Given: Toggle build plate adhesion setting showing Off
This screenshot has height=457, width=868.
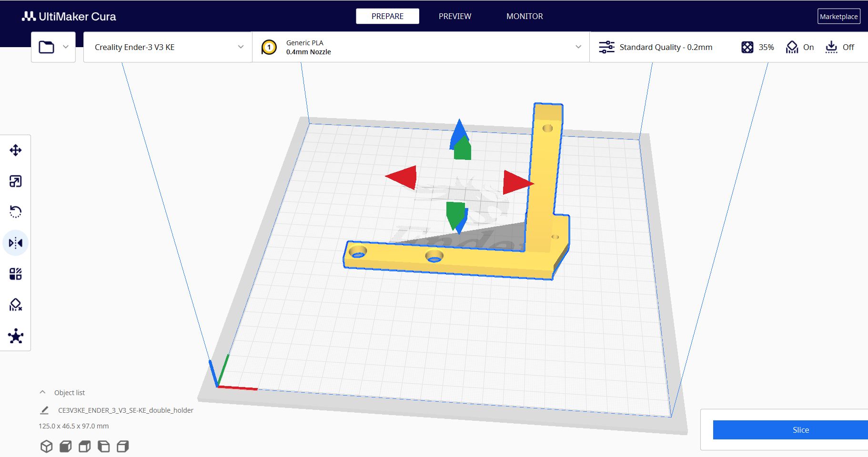Looking at the screenshot, I should (840, 47).
